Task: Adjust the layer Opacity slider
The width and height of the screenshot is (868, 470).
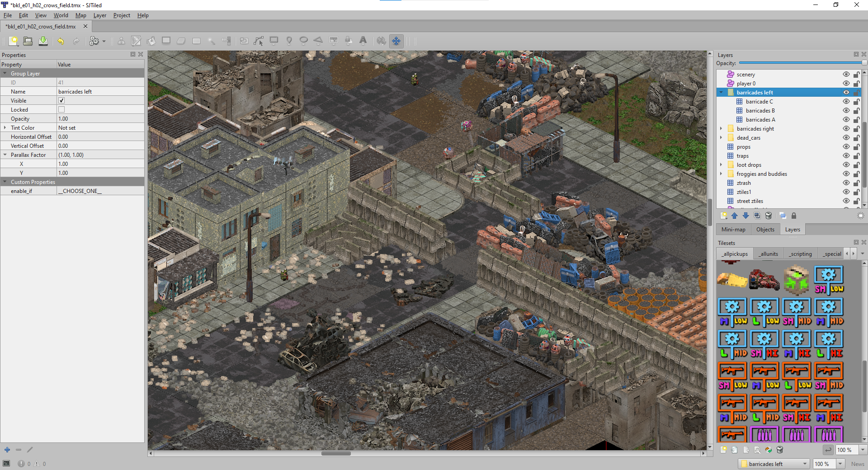Action: click(801, 63)
